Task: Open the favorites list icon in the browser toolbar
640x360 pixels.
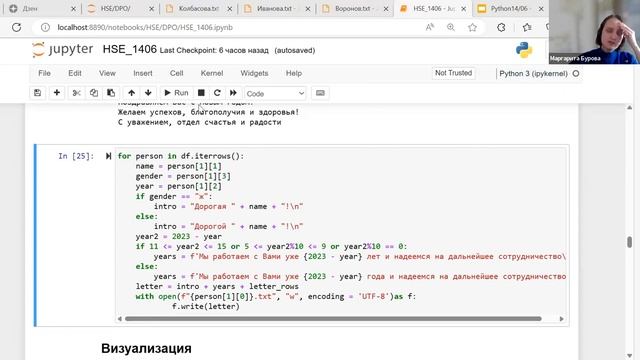Action: coord(527,27)
